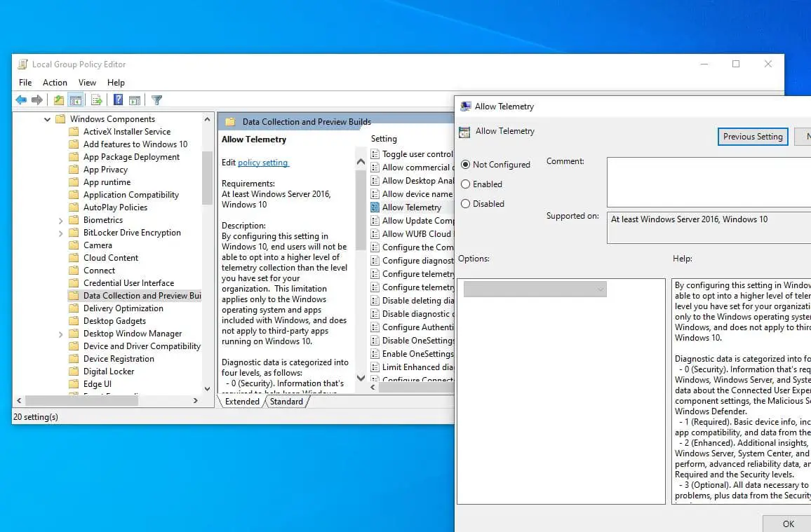The width and height of the screenshot is (811, 532).
Task: Click the Export List toolbar icon
Action: (x=96, y=100)
